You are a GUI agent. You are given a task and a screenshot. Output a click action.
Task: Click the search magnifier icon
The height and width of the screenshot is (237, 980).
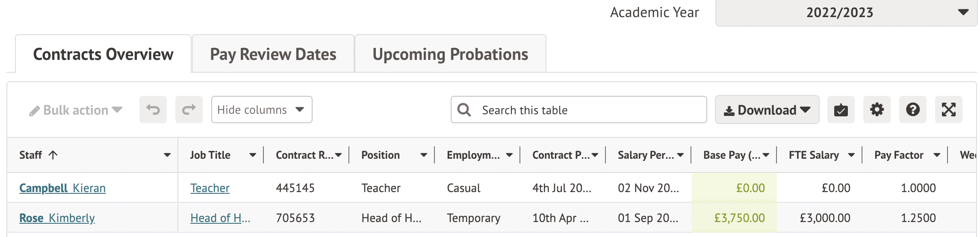[464, 110]
